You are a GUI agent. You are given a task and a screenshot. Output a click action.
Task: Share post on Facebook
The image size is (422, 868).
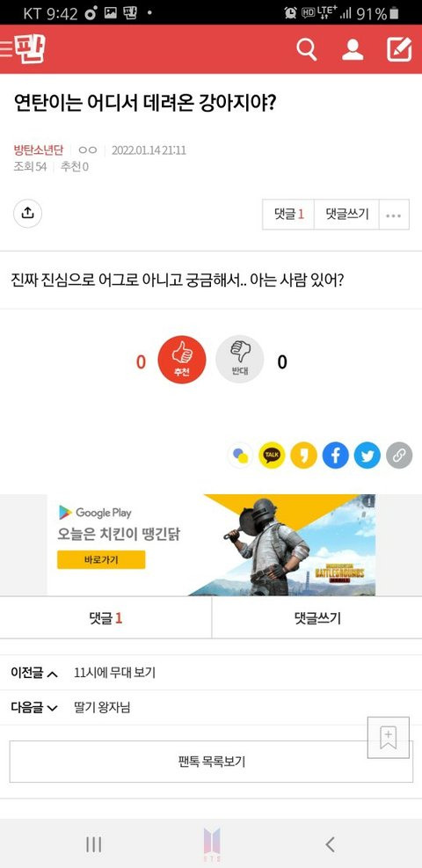tap(336, 456)
